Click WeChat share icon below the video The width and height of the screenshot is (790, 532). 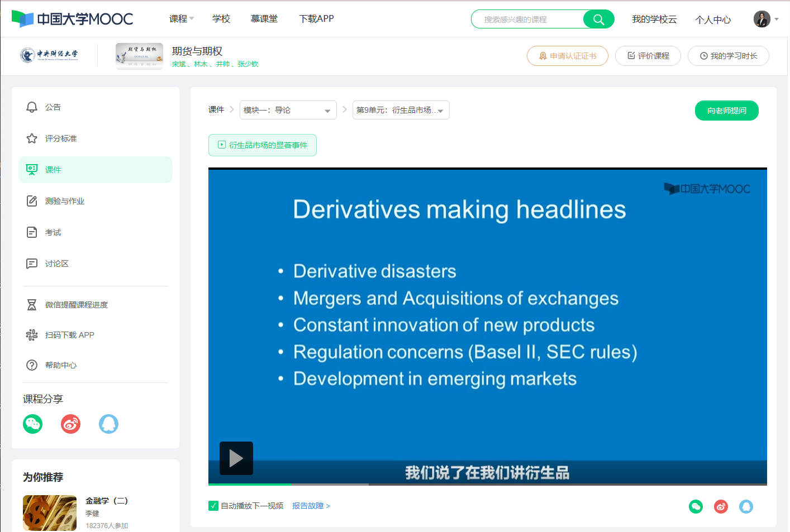click(696, 506)
